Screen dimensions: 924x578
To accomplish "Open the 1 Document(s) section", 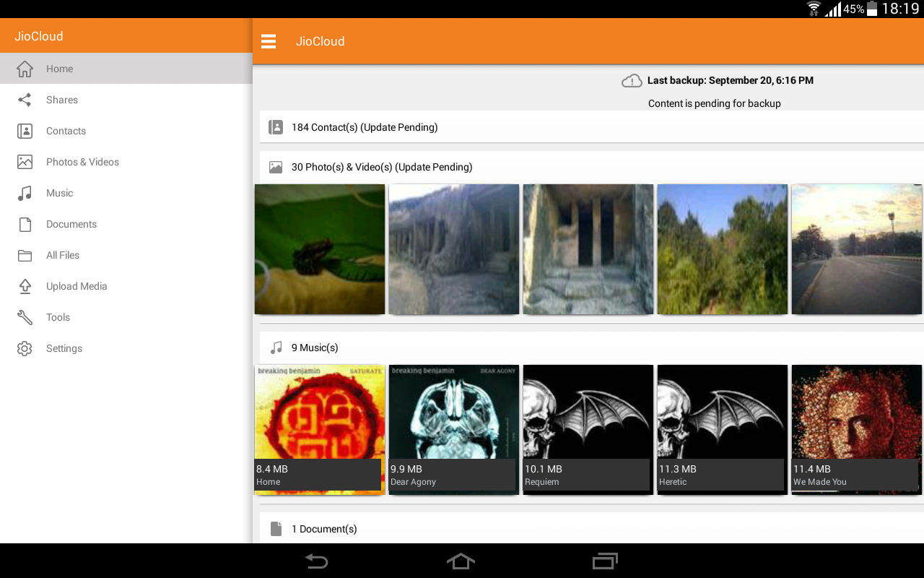I will click(x=592, y=529).
